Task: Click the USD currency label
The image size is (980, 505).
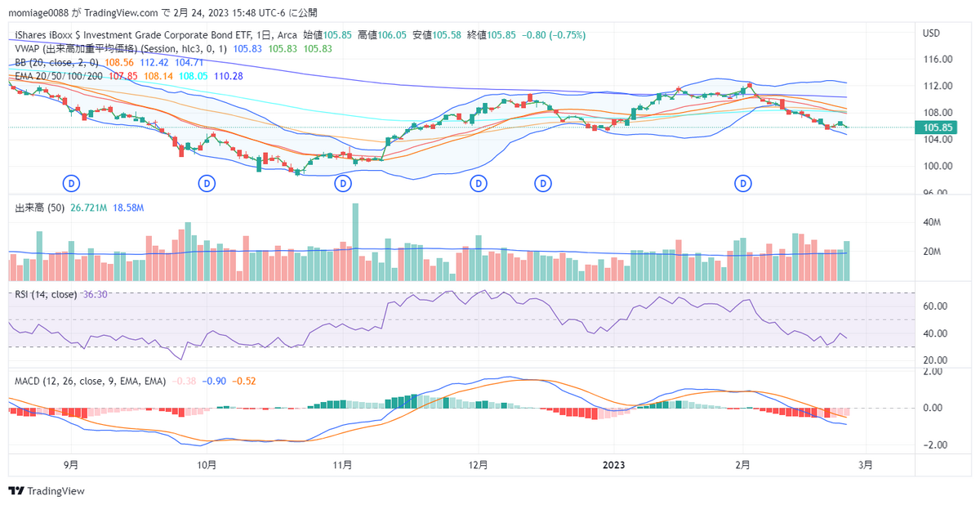Action: tap(931, 34)
